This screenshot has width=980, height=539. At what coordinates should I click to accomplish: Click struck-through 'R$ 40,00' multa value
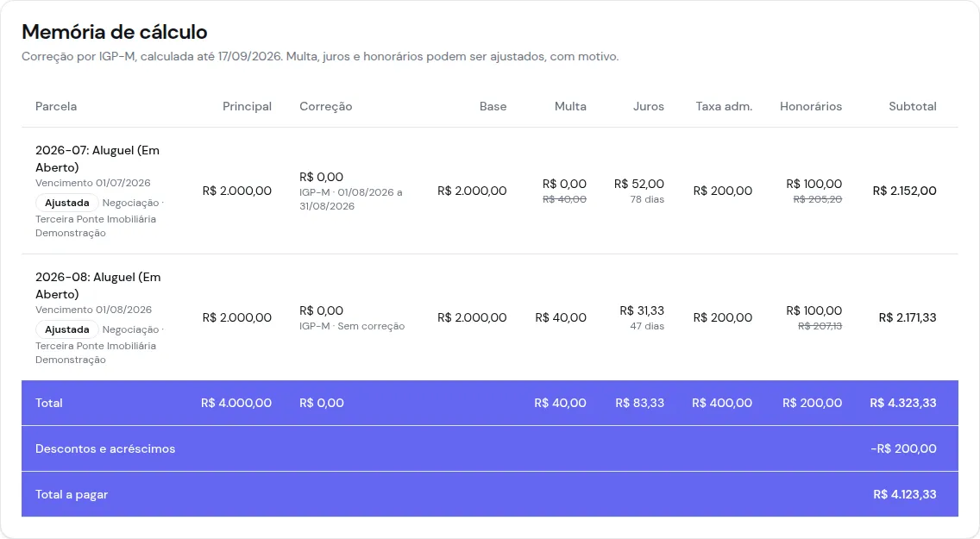(x=564, y=199)
